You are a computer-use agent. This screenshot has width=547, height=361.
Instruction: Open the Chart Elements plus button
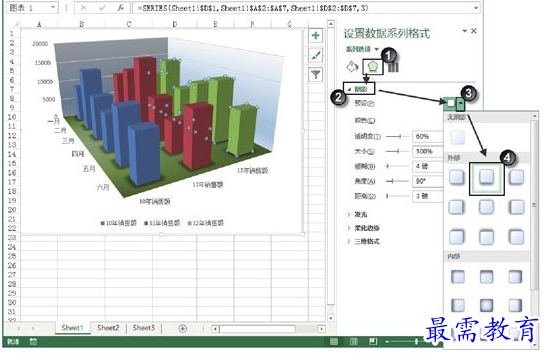point(315,36)
